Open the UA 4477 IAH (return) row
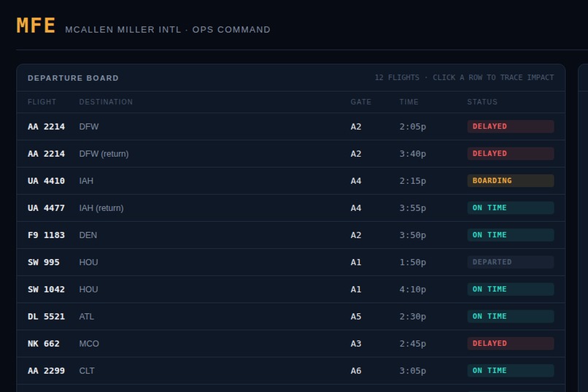Image resolution: width=588 pixels, height=392 pixels. click(290, 208)
